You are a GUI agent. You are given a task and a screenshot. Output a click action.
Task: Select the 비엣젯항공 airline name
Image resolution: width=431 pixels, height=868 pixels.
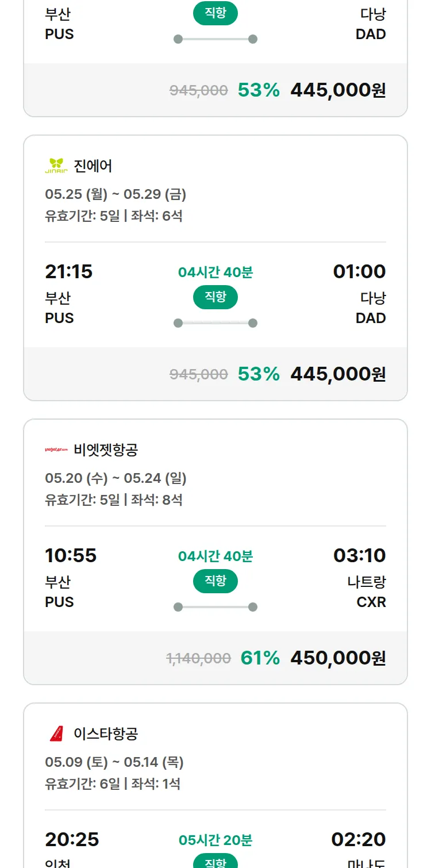106,450
